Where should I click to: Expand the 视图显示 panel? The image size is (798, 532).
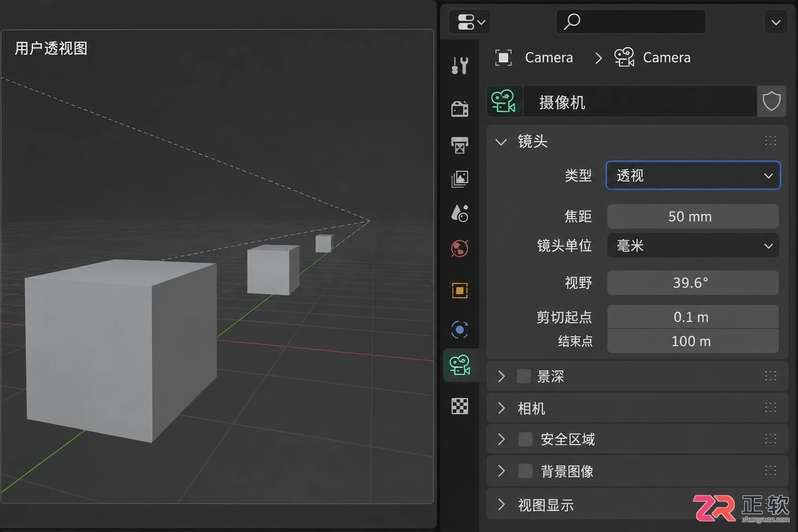(501, 505)
